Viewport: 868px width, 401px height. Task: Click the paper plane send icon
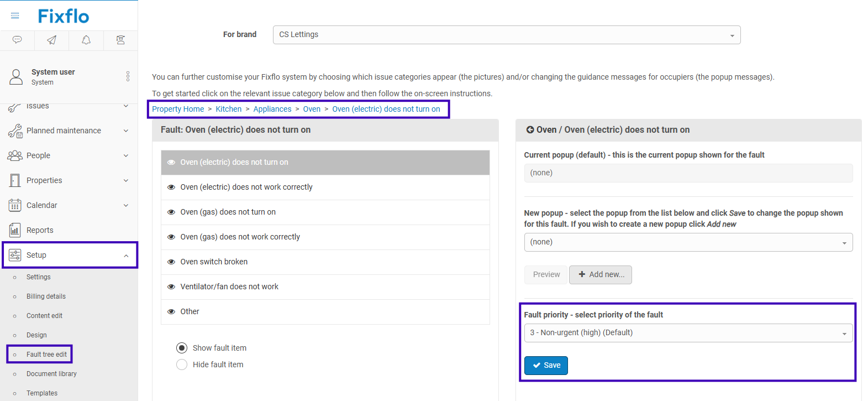pos(51,40)
